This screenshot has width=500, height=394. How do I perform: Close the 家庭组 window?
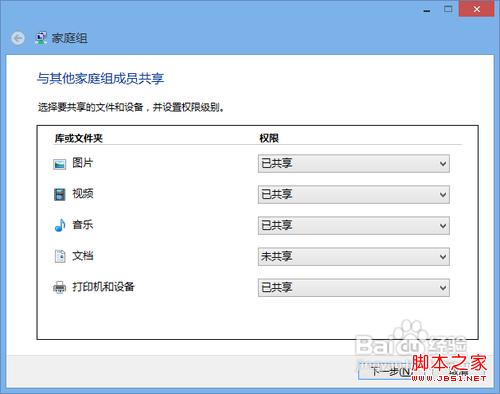pos(476,9)
